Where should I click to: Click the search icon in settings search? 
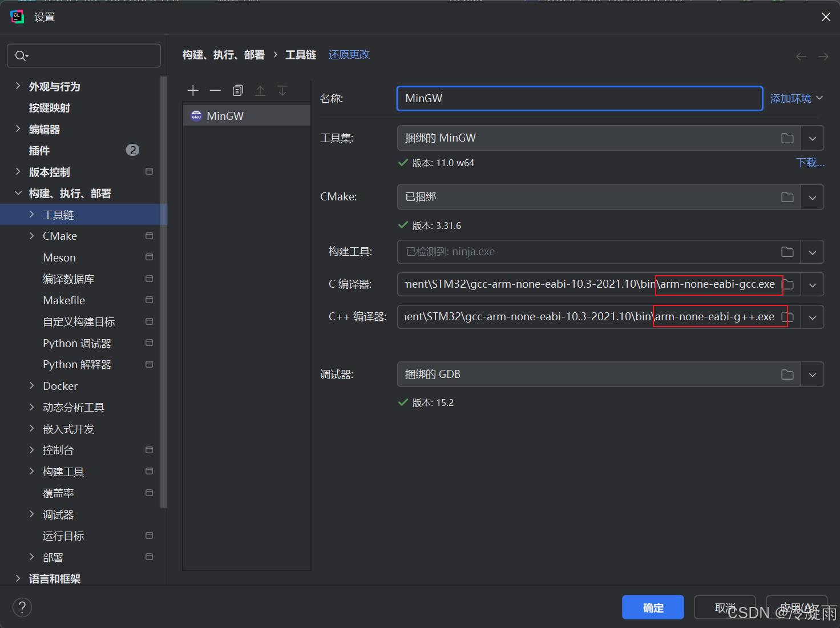coord(21,55)
